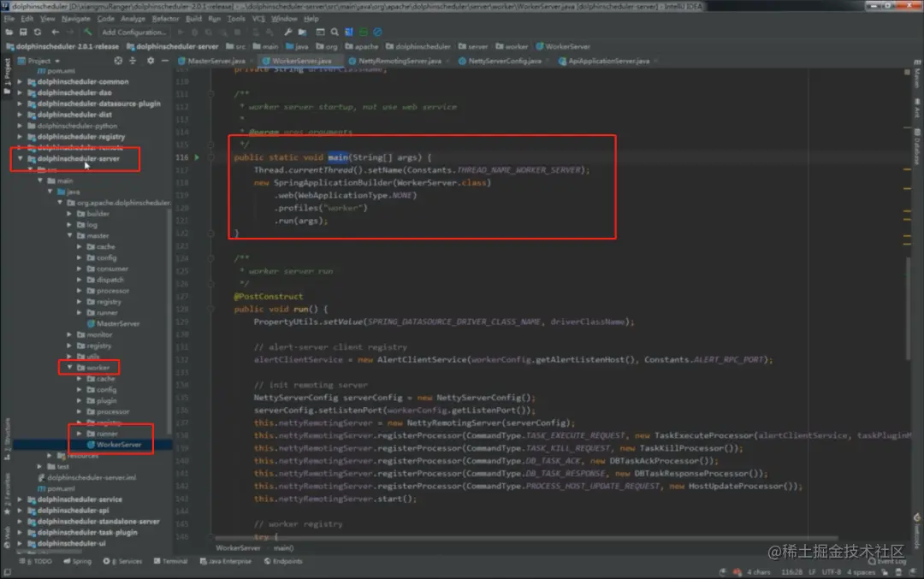Open the Maven side panel
This screenshot has width=924, height=579.
(x=917, y=74)
